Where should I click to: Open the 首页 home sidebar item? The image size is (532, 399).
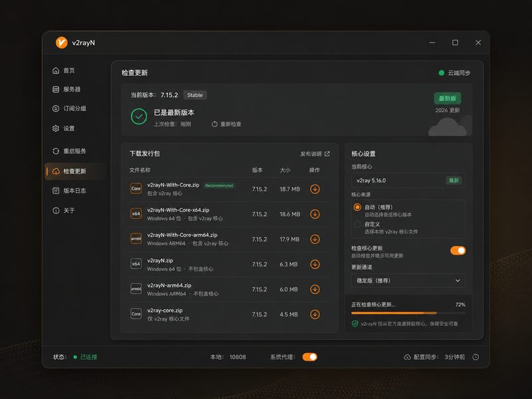pyautogui.click(x=64, y=70)
